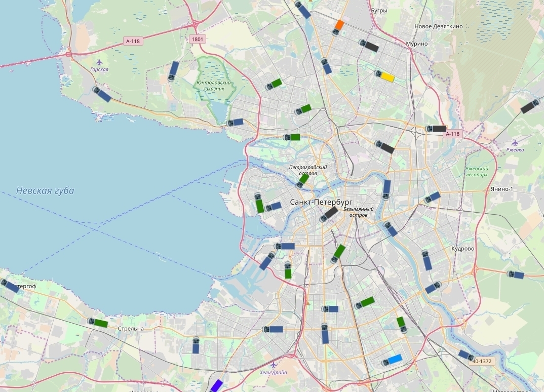The image size is (544, 392).
Task: Click the Стрельна label
Action: pyautogui.click(x=131, y=329)
